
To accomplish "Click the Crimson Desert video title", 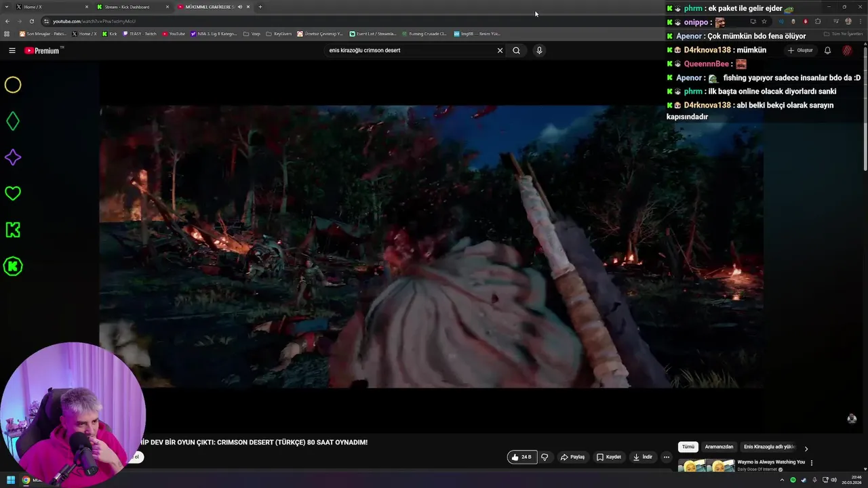I will point(254,442).
